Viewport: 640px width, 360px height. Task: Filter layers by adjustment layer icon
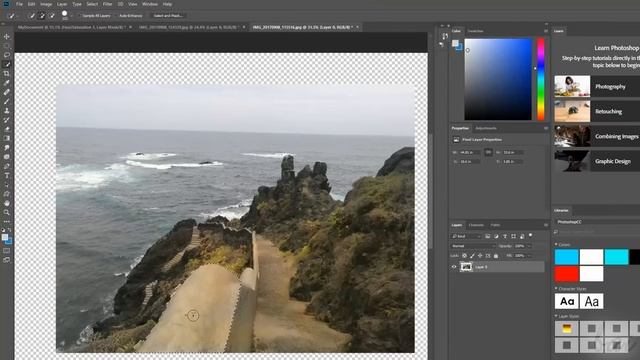pos(496,236)
